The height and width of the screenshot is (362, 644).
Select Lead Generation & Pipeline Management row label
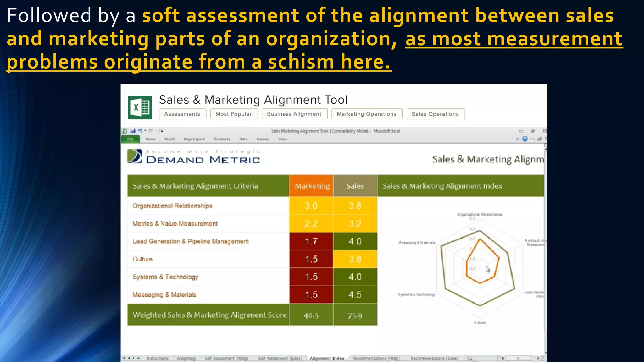[x=191, y=241]
